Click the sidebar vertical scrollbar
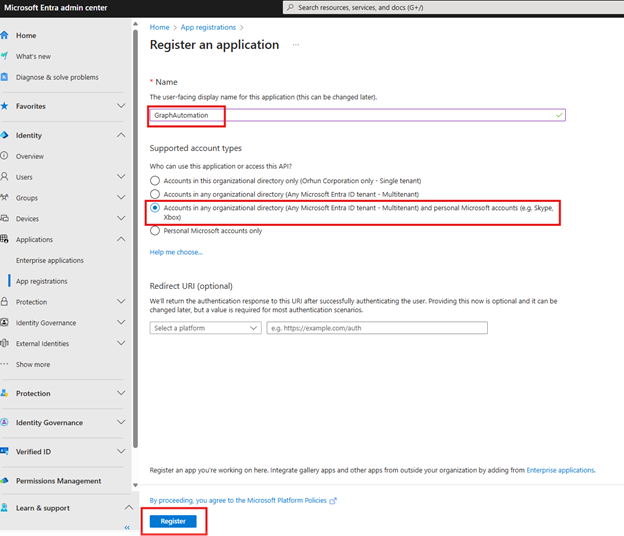This screenshot has width=624, height=536. (135, 250)
